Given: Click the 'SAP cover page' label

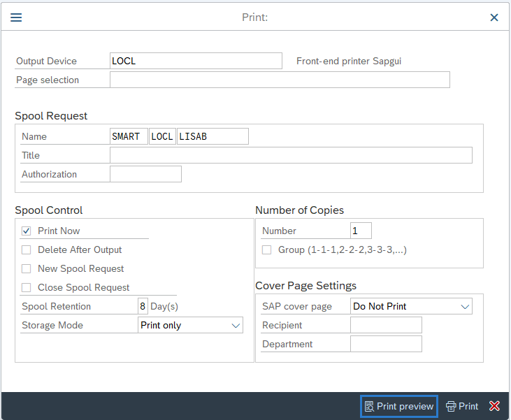Looking at the screenshot, I should click(297, 306).
